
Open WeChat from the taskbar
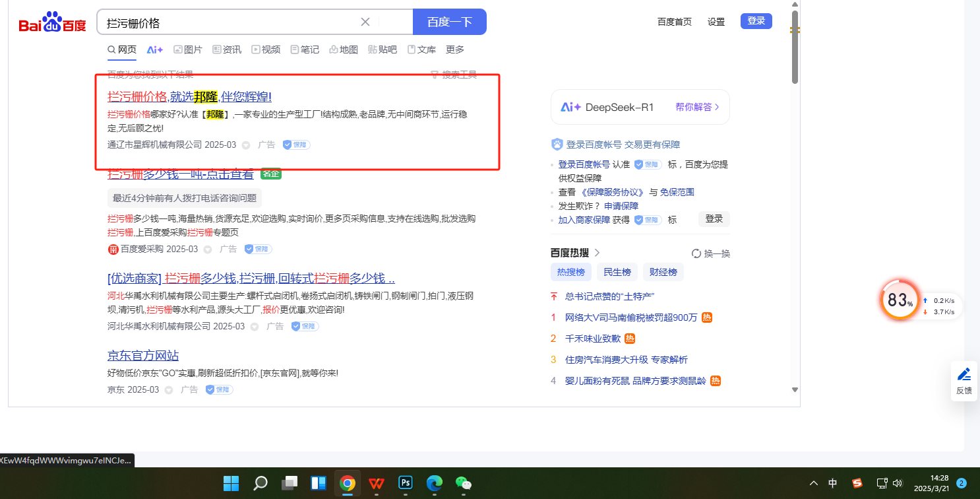click(464, 484)
